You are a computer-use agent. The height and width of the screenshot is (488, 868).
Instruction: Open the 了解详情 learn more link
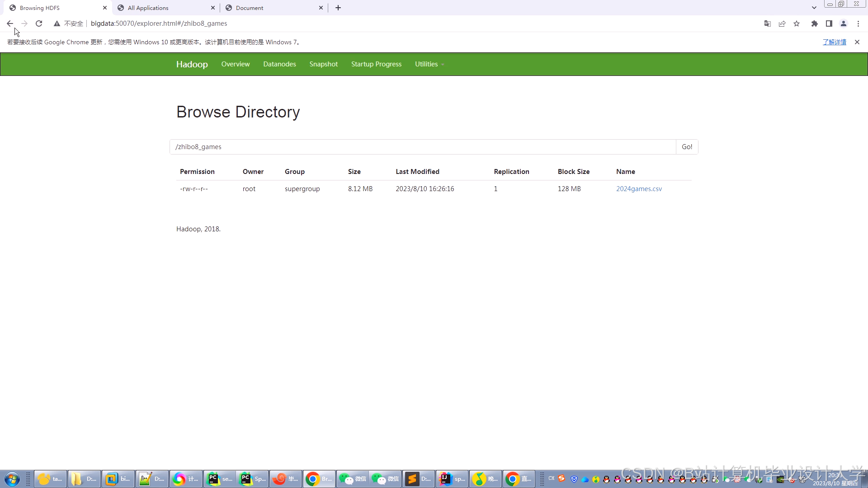tap(834, 42)
